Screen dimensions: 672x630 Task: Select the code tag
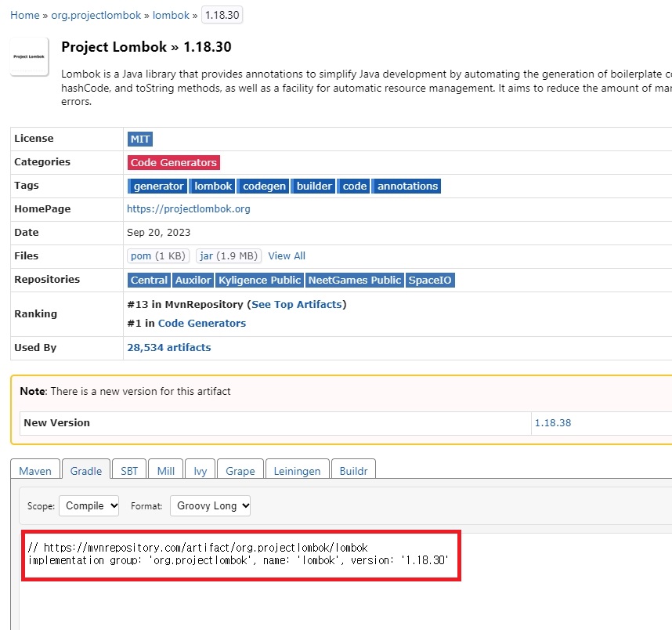coord(355,186)
